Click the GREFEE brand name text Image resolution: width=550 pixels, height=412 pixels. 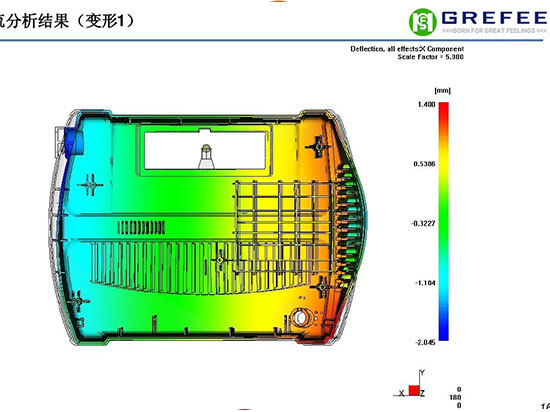point(494,18)
